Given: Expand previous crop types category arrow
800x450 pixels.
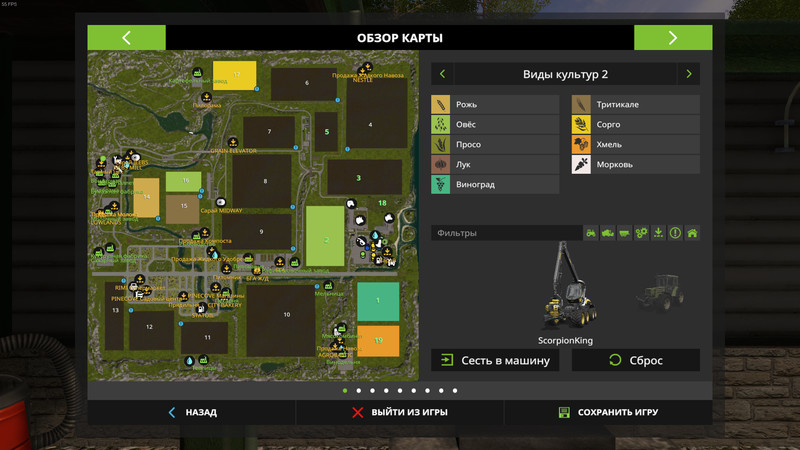Looking at the screenshot, I should tap(443, 74).
